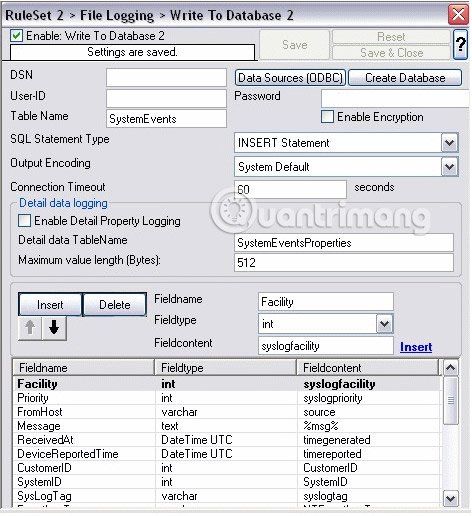Viewport: 472px width, 516px height.
Task: Click the blue Insert link
Action: click(416, 347)
